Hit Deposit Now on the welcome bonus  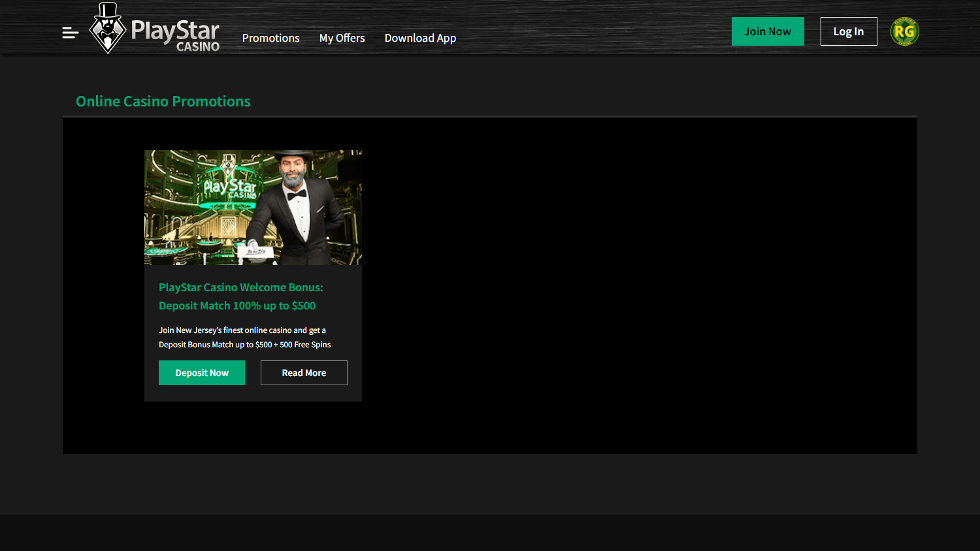coord(201,372)
